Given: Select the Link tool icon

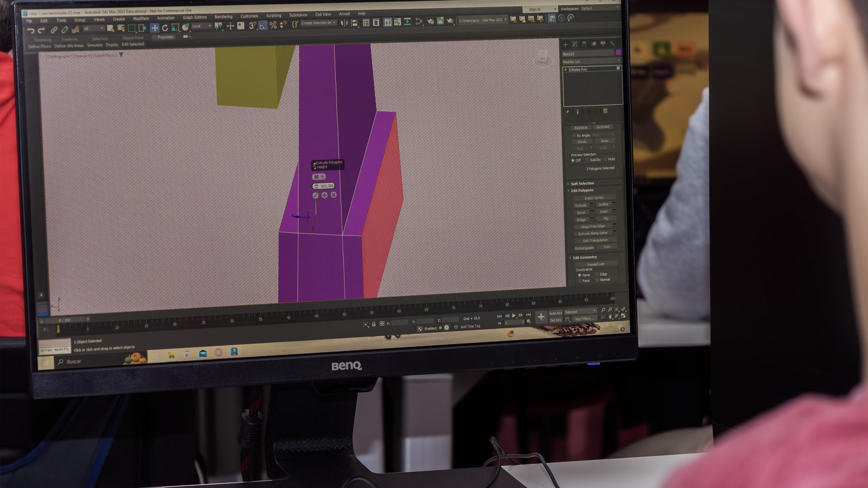Looking at the screenshot, I should coord(53,30).
